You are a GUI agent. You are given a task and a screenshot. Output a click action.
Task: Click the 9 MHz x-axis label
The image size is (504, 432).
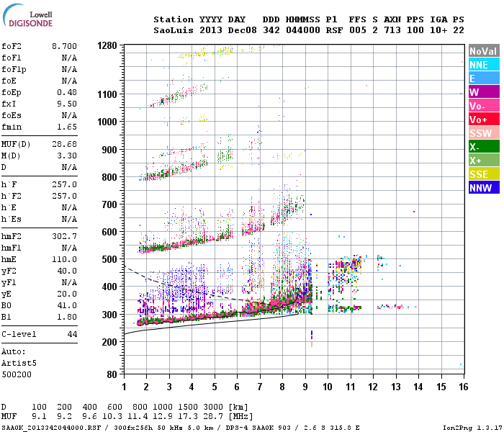tap(305, 387)
